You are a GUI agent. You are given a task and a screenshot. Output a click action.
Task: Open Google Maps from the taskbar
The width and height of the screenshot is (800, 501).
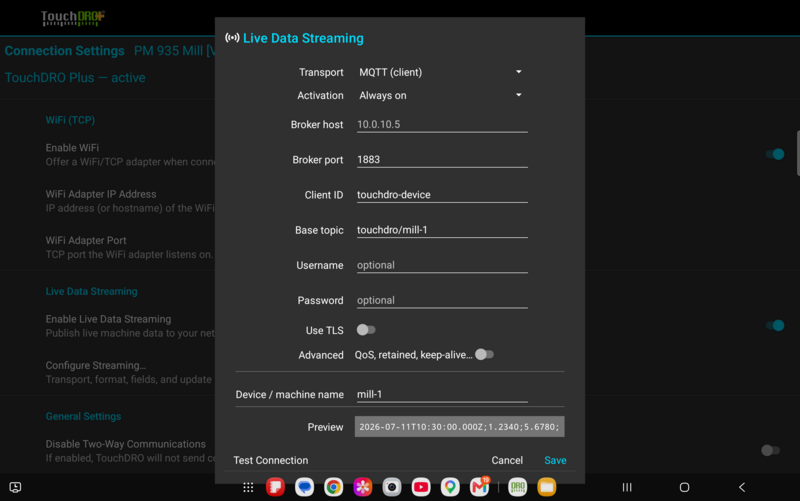(450, 487)
